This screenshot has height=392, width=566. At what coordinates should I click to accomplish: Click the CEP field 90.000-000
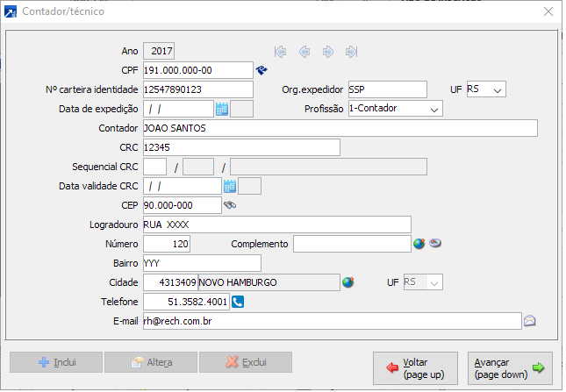[x=183, y=205]
